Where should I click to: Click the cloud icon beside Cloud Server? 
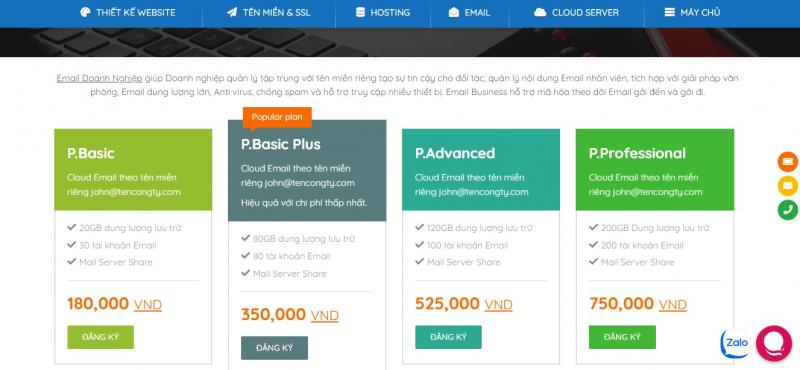point(540,12)
